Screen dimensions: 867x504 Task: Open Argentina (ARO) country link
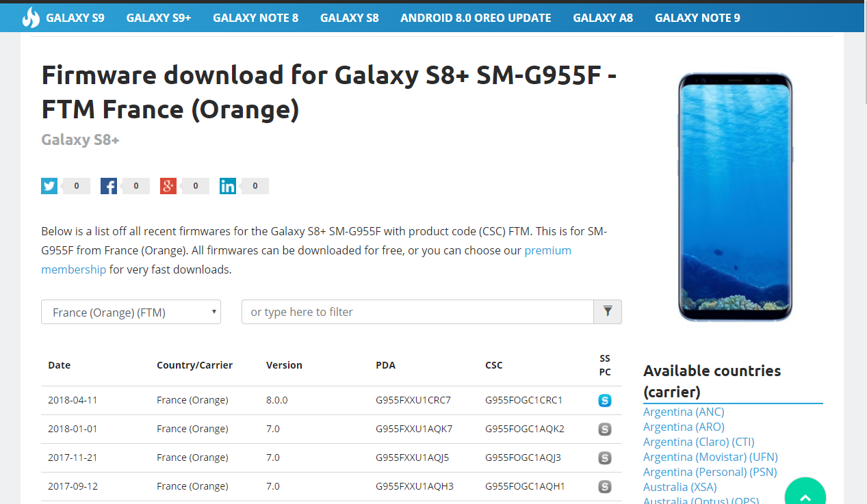click(684, 427)
